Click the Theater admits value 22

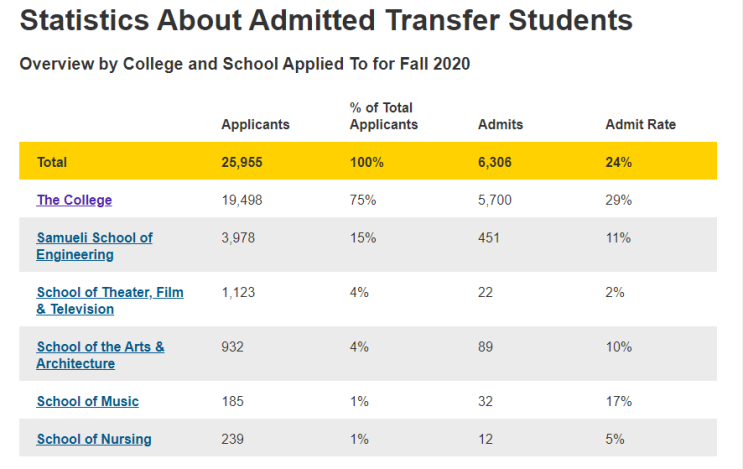point(485,292)
